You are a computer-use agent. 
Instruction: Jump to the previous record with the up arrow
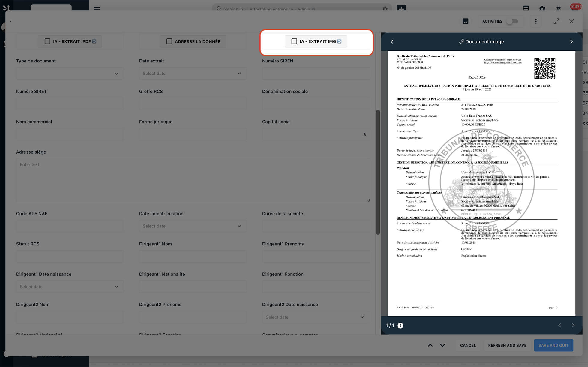click(x=430, y=345)
